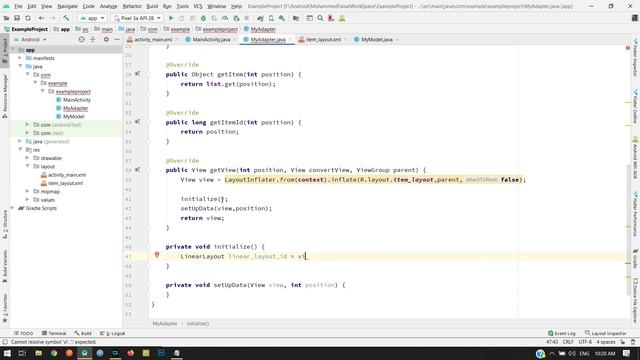The image size is (640, 360).
Task: Open the Event Log
Action: tap(562, 333)
